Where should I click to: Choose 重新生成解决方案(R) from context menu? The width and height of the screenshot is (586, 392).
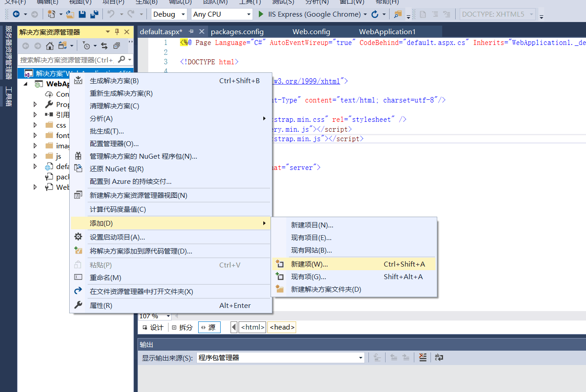click(x=171, y=94)
